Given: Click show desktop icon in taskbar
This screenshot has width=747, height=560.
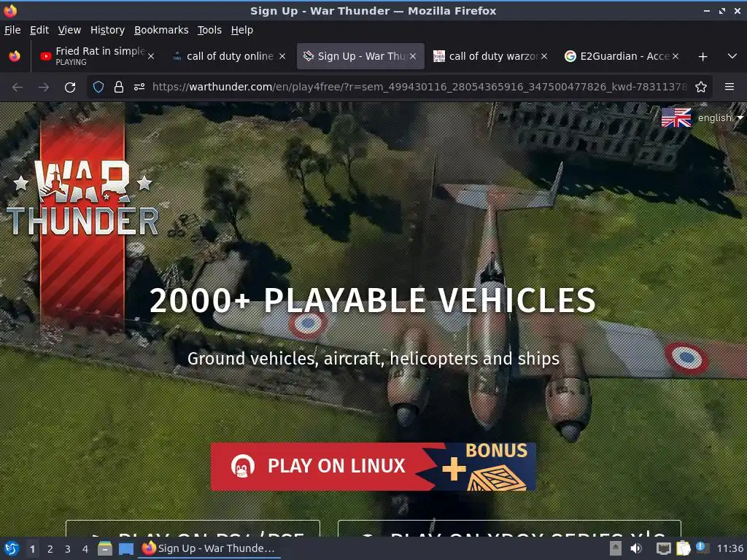Looking at the screenshot, I should (x=125, y=548).
